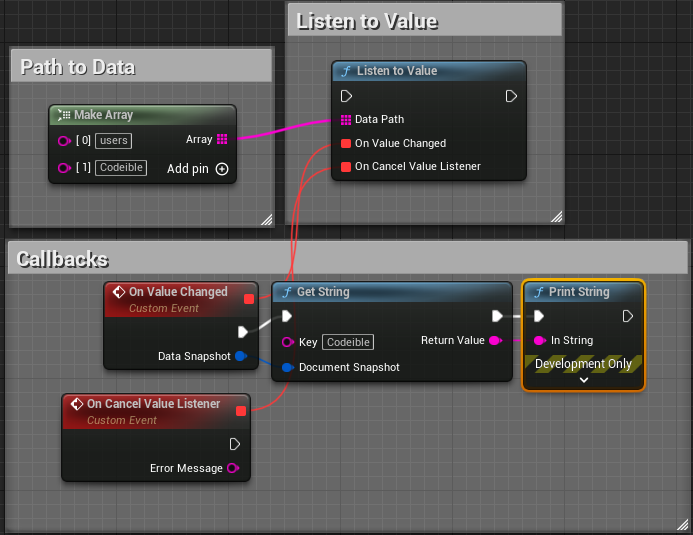Click the Data Snapshot label on event node
693x535 pixels.
(x=194, y=356)
